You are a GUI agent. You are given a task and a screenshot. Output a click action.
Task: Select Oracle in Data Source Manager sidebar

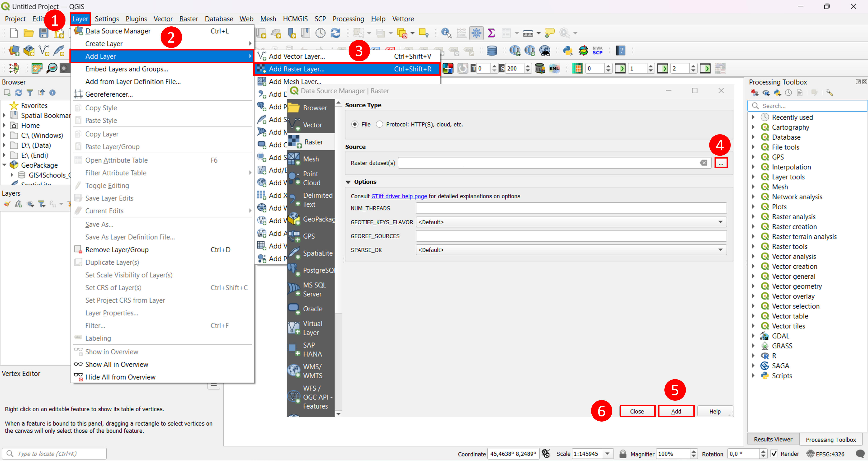click(x=311, y=309)
